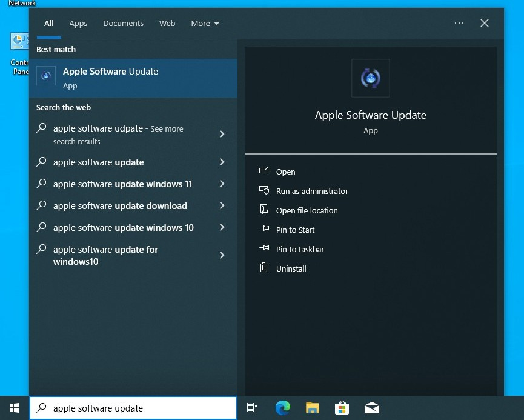Click the large Apple Software Update app icon in details pane
The height and width of the screenshot is (420, 524).
pyautogui.click(x=371, y=78)
